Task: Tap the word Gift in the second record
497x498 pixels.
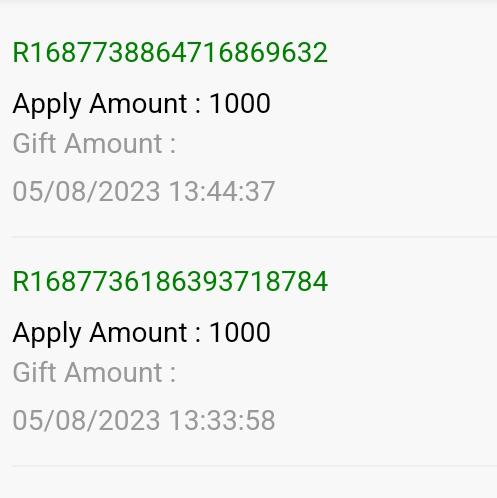Action: 34,372
